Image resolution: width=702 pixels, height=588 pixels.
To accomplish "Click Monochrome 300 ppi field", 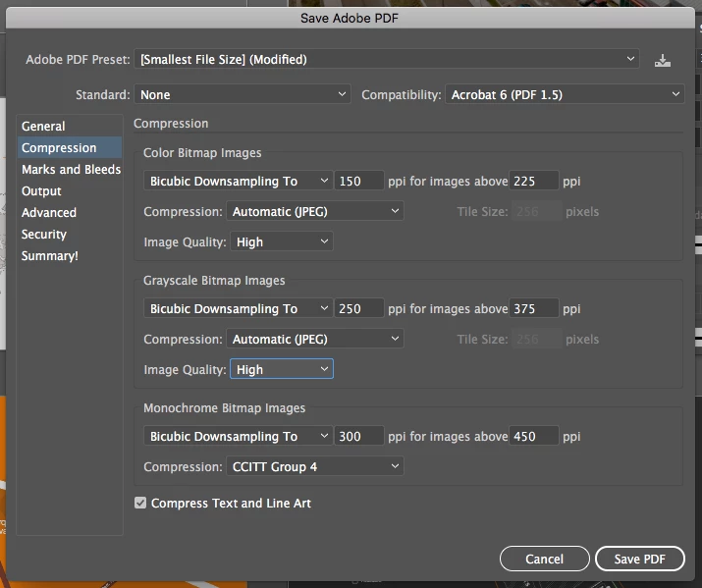I will [x=359, y=436].
